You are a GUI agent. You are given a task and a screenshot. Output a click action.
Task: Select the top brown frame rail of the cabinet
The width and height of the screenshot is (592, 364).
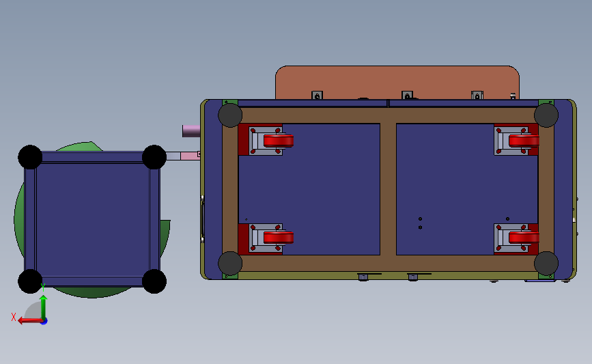pyautogui.click(x=388, y=115)
